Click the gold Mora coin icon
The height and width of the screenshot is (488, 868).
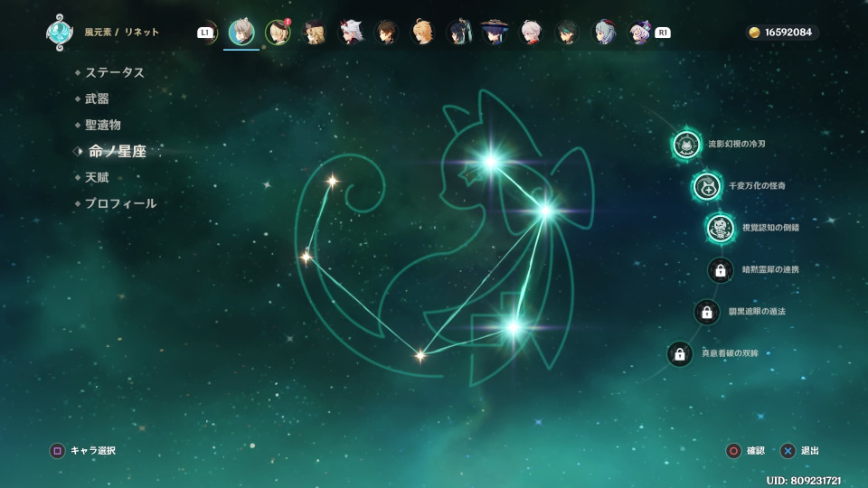coord(754,33)
